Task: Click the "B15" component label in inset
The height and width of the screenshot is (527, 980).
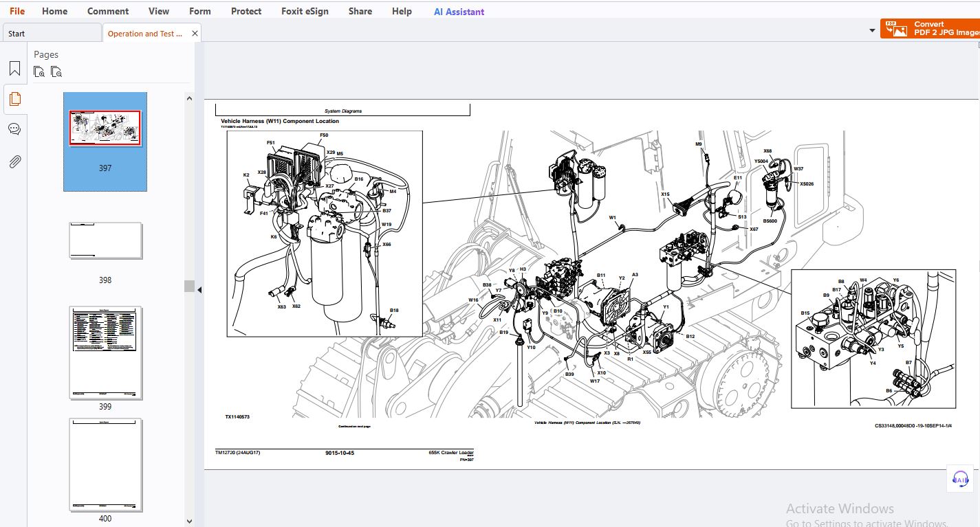Action: 805,313
